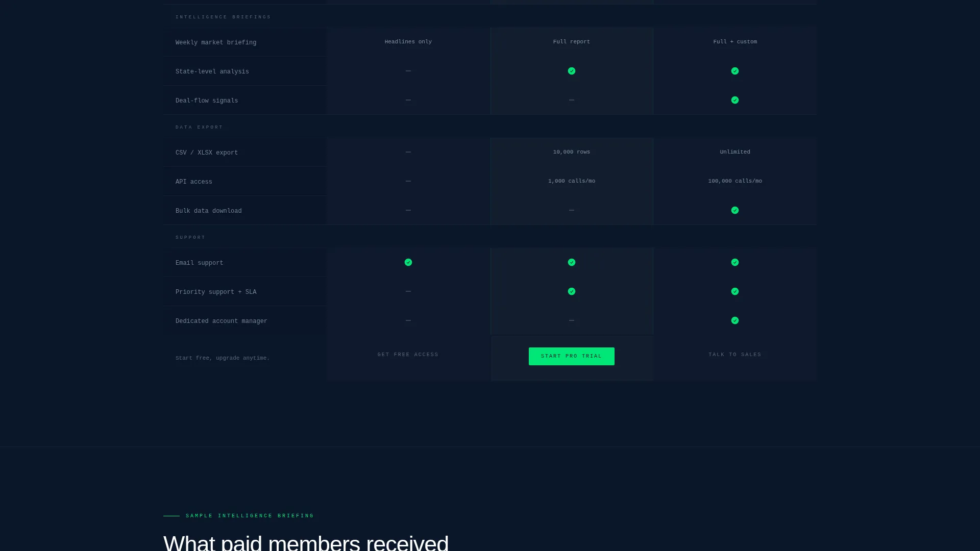This screenshot has height=551, width=980.
Task: Click the Free dash for API access
Action: tap(408, 181)
